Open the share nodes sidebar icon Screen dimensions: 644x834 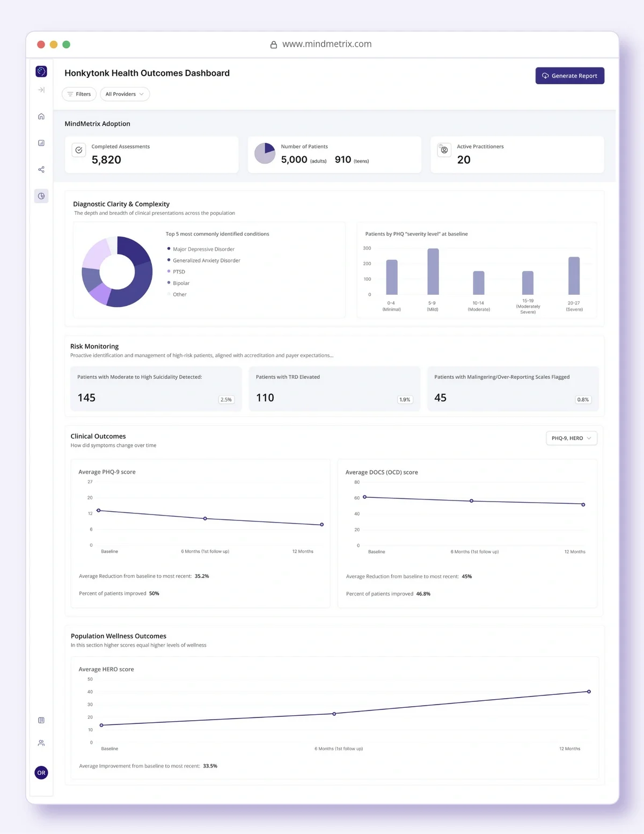[x=41, y=170]
